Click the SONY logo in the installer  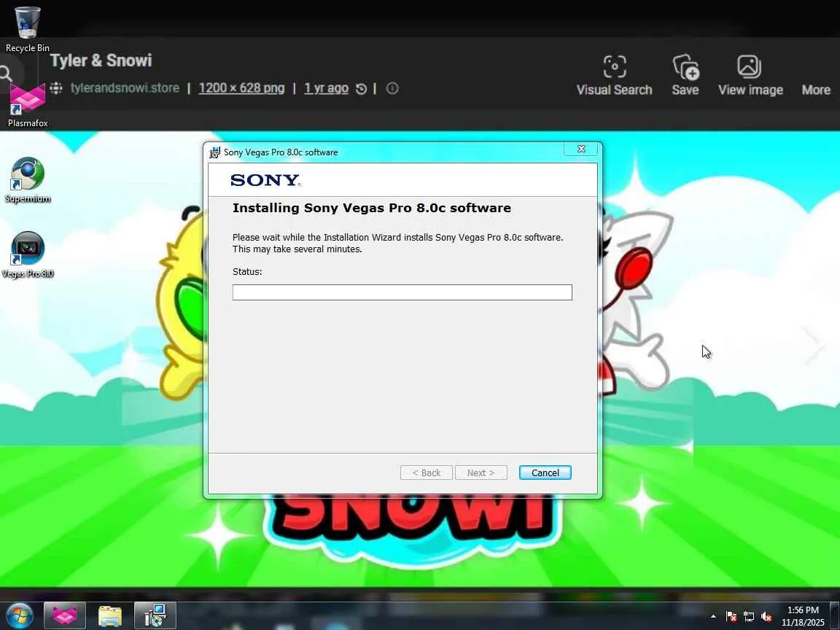click(x=265, y=180)
